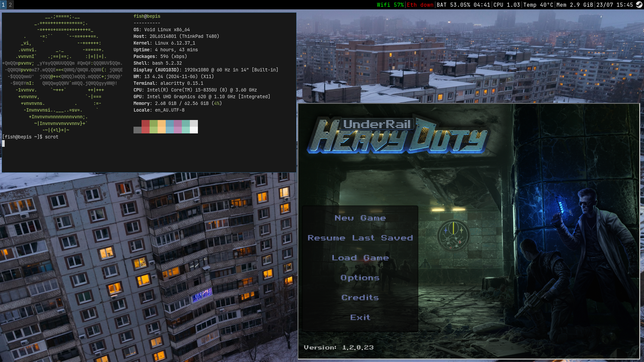Click the BAT 53.05% battery block
The width and height of the screenshot is (644, 362).
pos(463,5)
